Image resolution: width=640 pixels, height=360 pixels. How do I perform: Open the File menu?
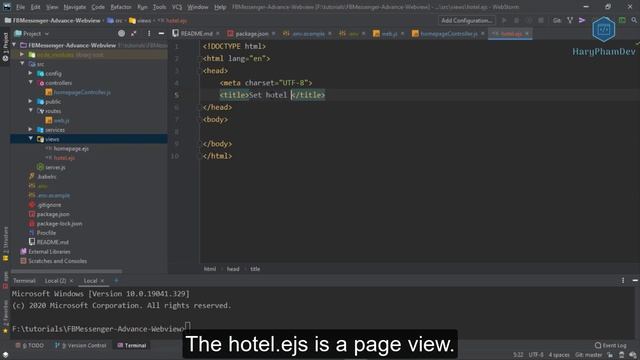(20, 7)
